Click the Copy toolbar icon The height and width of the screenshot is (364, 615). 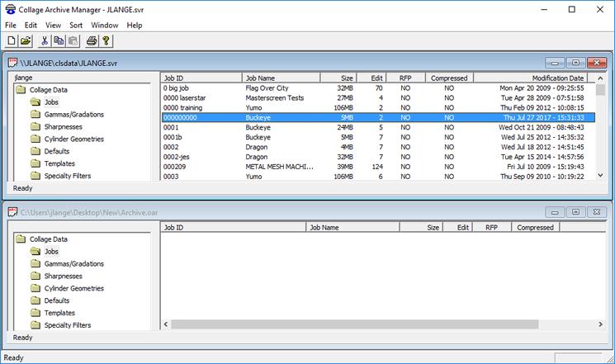59,40
